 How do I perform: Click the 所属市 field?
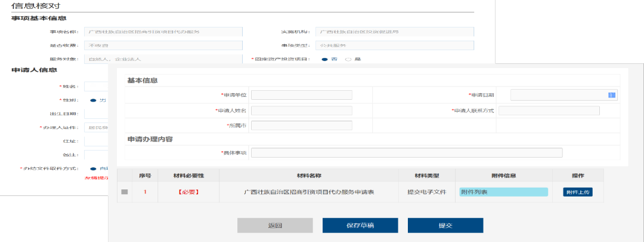(x=301, y=125)
